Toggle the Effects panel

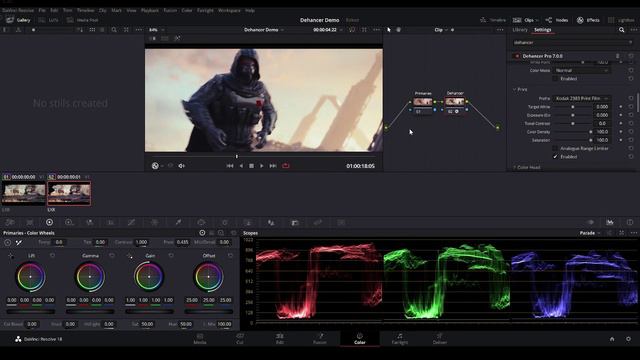tap(588, 20)
